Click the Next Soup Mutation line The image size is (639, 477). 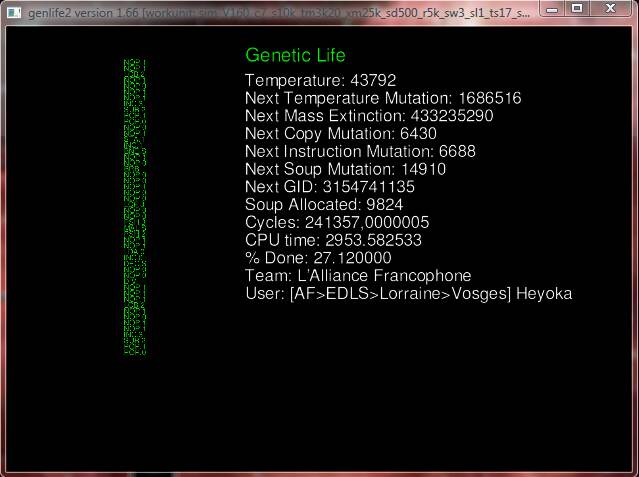point(345,170)
